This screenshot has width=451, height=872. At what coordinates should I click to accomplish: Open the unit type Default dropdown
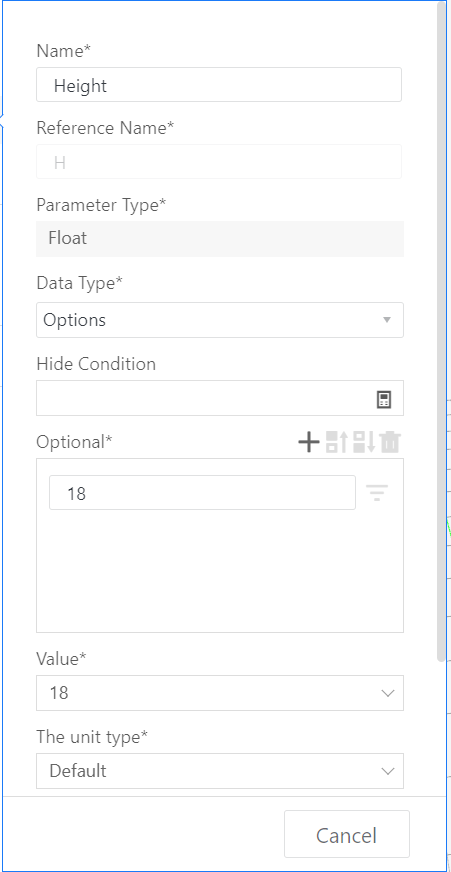click(220, 771)
